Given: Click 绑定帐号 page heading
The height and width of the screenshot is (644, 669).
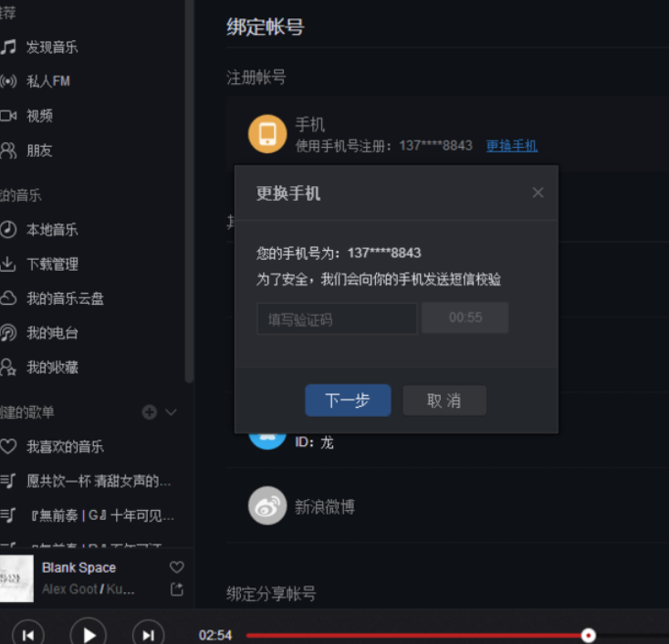Looking at the screenshot, I should [x=266, y=27].
